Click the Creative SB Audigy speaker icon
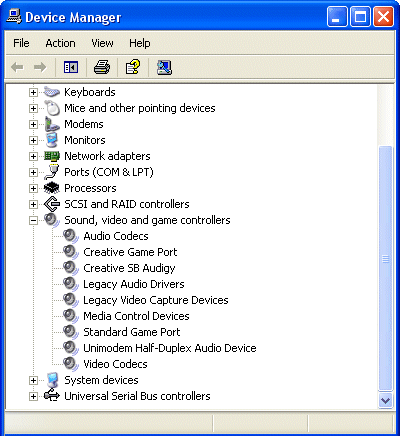This screenshot has width=400, height=436. [71, 268]
